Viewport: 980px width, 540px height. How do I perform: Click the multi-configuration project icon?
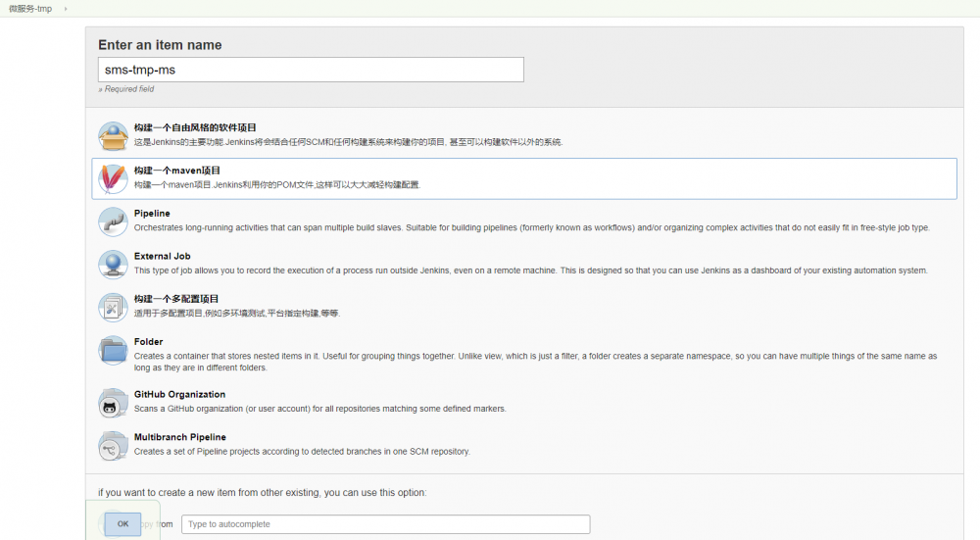pyautogui.click(x=113, y=308)
